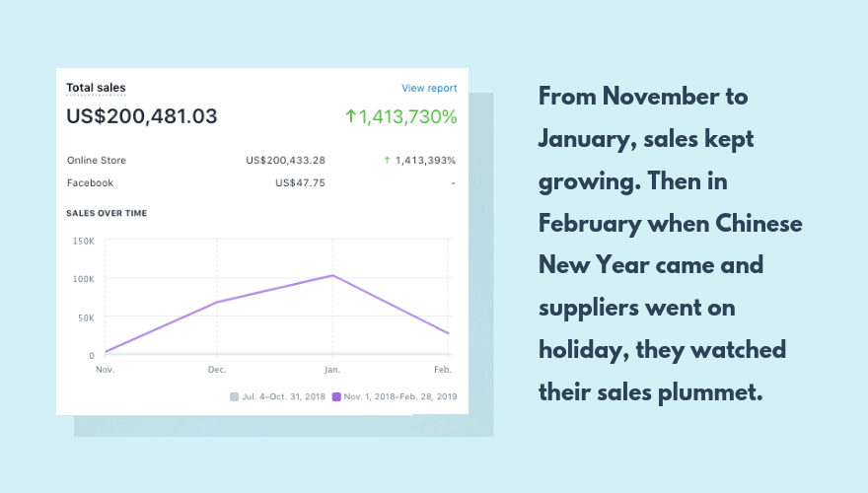This screenshot has height=493, width=868.
Task: Click the US$200,481.03 total amount
Action: tap(141, 116)
